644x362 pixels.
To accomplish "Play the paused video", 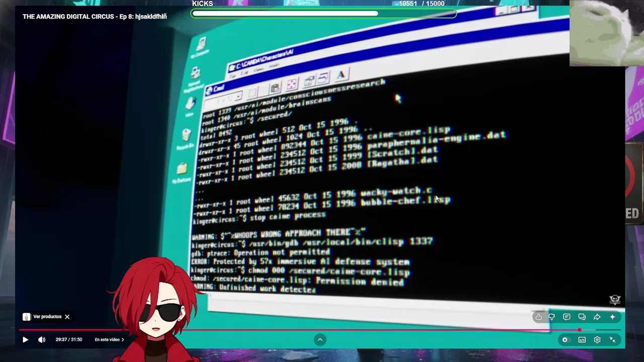I will coord(25,340).
